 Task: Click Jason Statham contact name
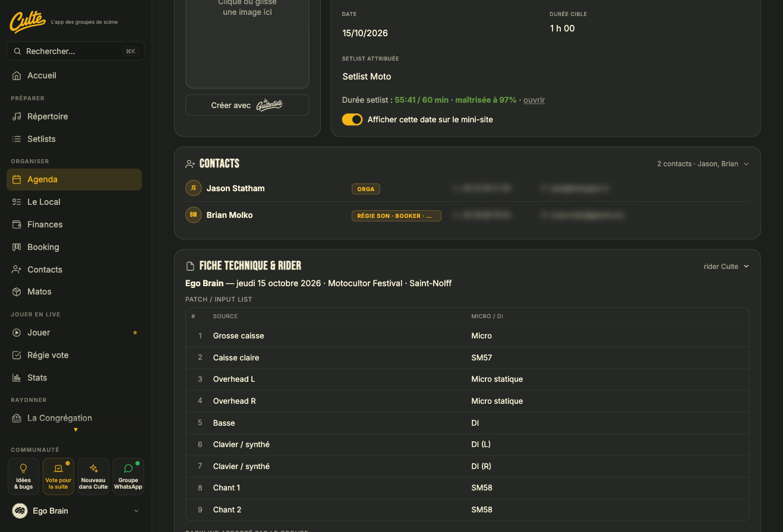pos(236,188)
